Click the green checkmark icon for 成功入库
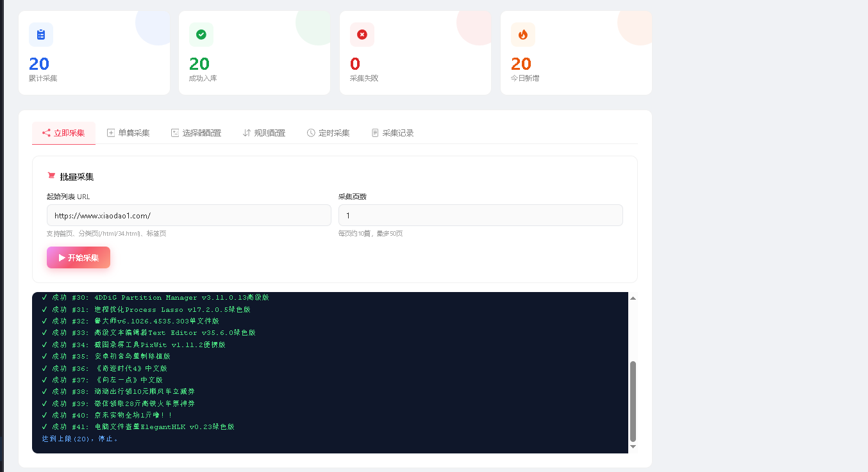The height and width of the screenshot is (472, 868). [x=201, y=35]
